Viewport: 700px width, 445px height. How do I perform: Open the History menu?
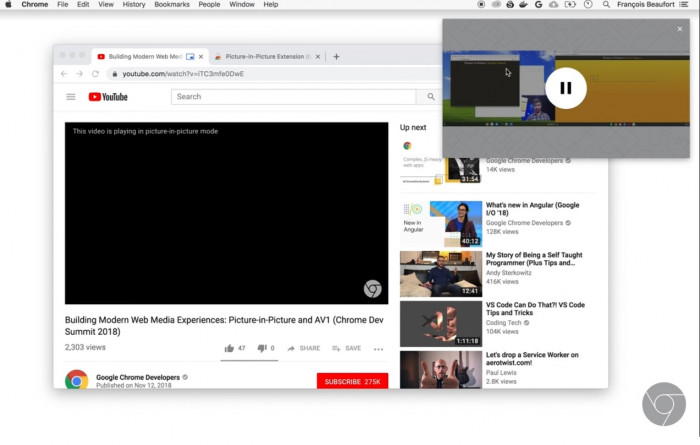(134, 4)
